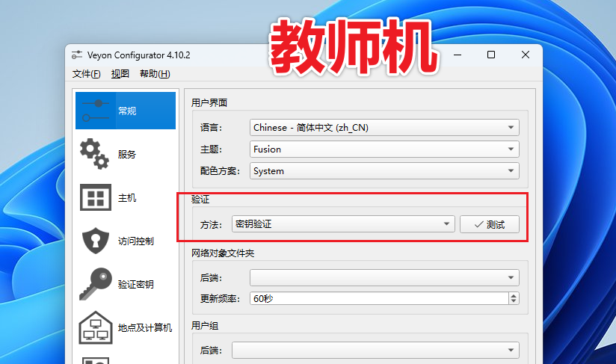Screen dimensions: 616x364
Task: Select the 服务 sidebar label
Action: pyautogui.click(x=127, y=154)
